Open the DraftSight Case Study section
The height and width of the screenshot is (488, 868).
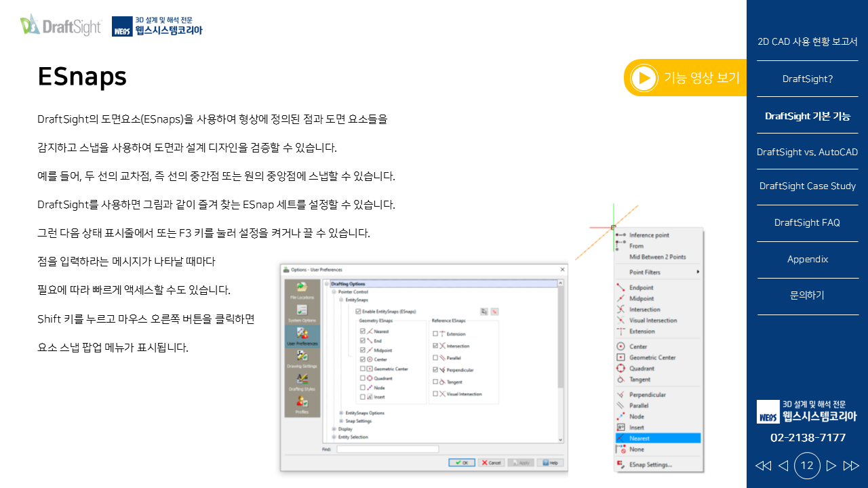tap(807, 186)
